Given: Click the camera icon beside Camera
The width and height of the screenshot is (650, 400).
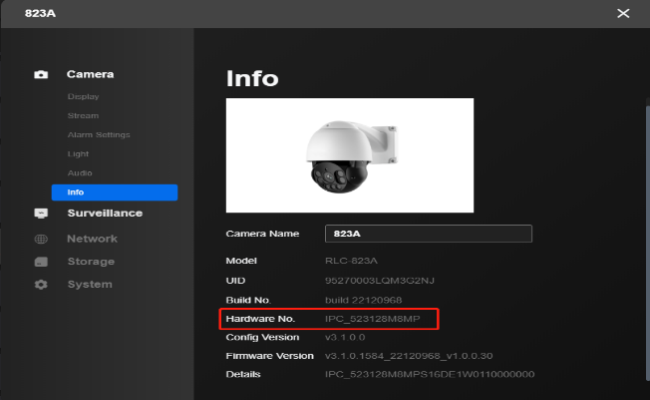Looking at the screenshot, I should (41, 75).
